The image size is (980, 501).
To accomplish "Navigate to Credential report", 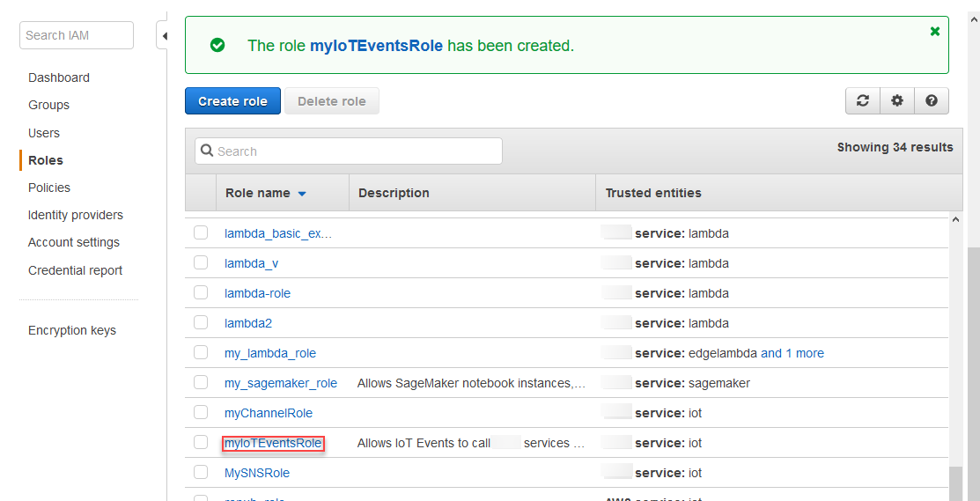I will coord(76,270).
